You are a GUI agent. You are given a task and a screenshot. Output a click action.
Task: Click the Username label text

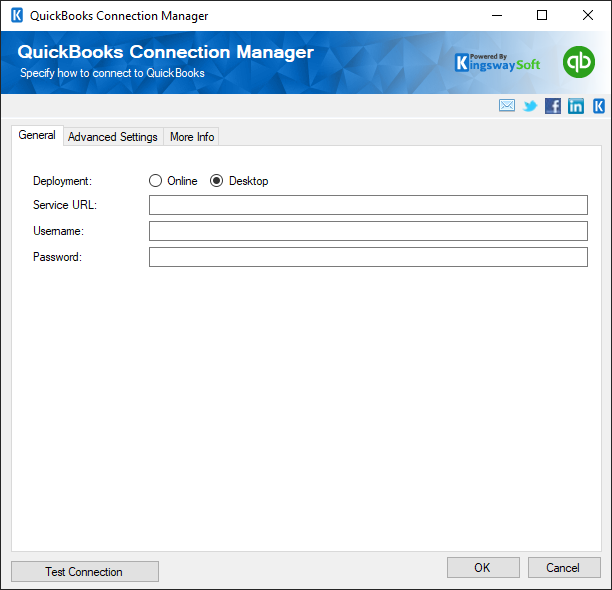click(x=59, y=231)
